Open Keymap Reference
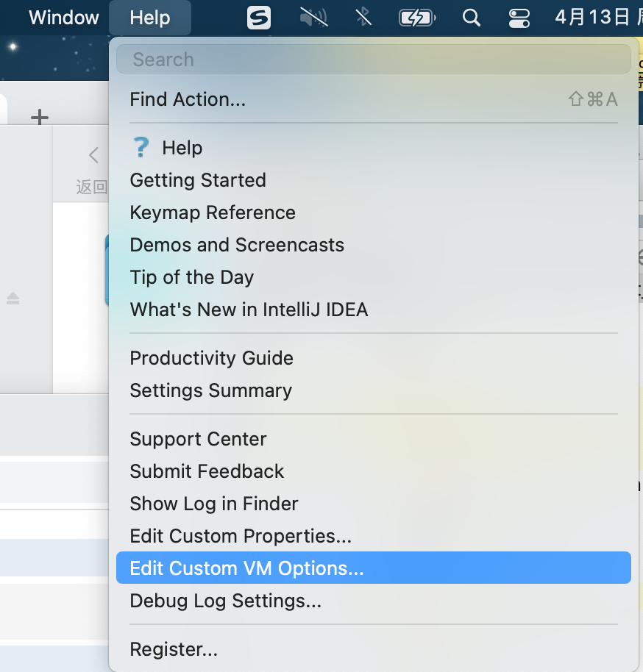The image size is (643, 672). point(213,212)
